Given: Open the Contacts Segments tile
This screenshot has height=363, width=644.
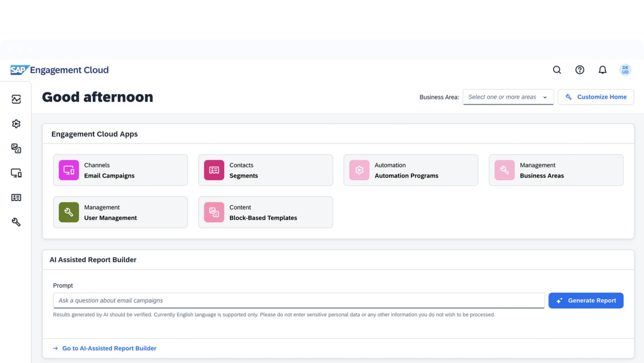Looking at the screenshot, I should click(265, 170).
